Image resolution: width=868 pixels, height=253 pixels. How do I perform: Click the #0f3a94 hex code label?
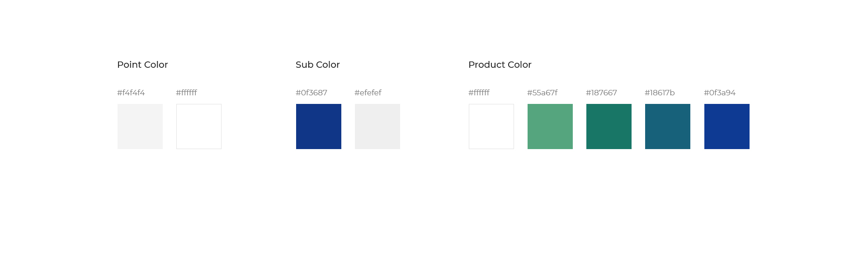(x=720, y=93)
